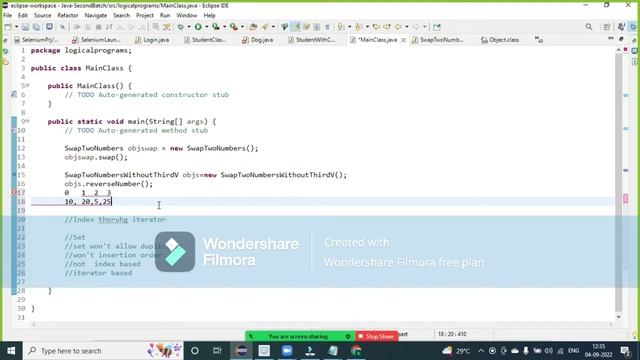The image size is (640, 360).
Task: Maximize the editor area
Action: pos(621,38)
